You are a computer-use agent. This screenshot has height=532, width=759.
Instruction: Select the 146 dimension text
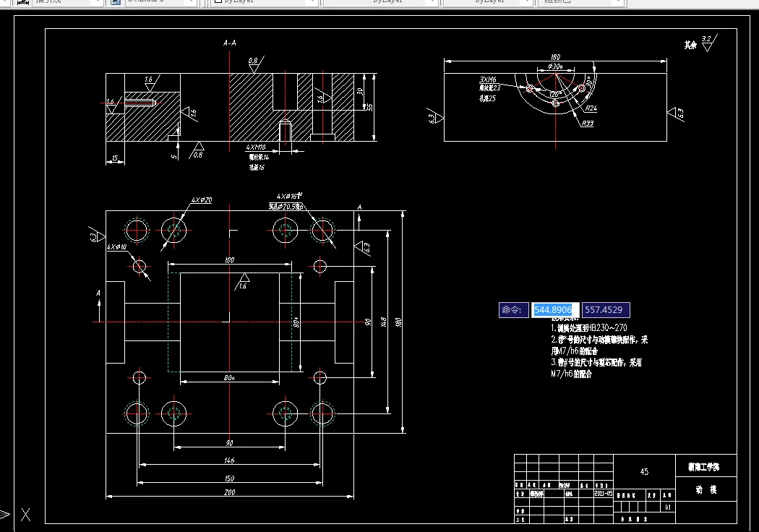[x=229, y=461]
